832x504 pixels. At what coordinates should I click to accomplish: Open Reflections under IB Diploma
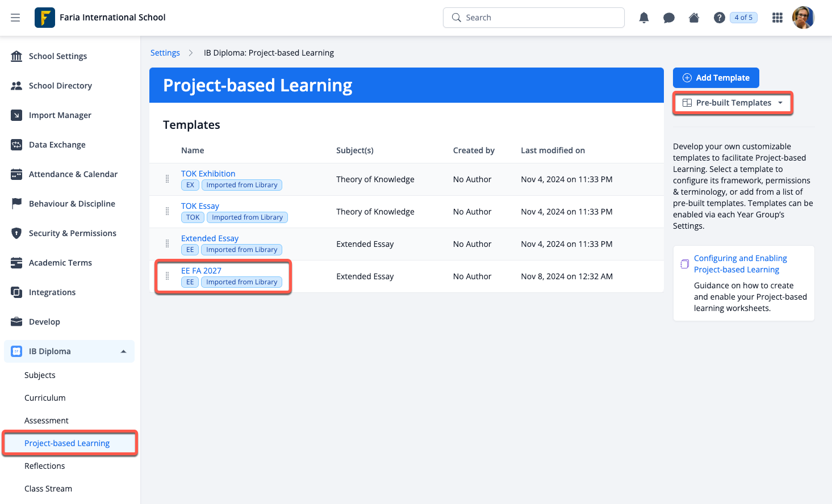pos(45,466)
